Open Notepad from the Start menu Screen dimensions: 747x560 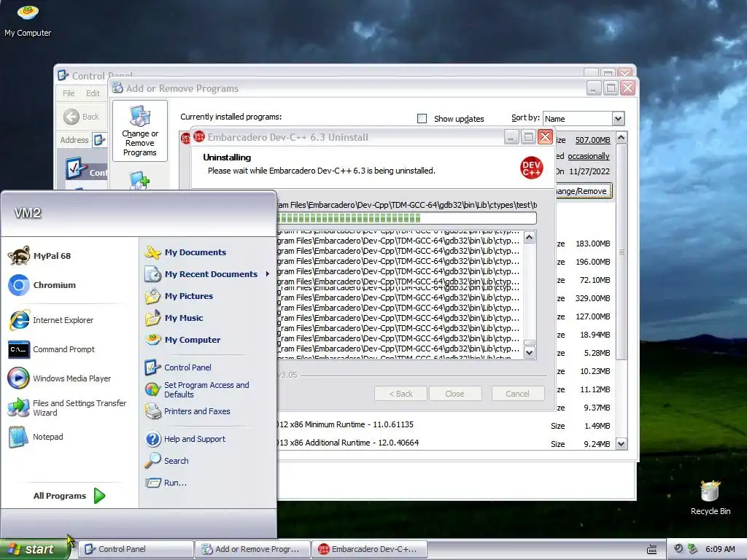[36, 437]
